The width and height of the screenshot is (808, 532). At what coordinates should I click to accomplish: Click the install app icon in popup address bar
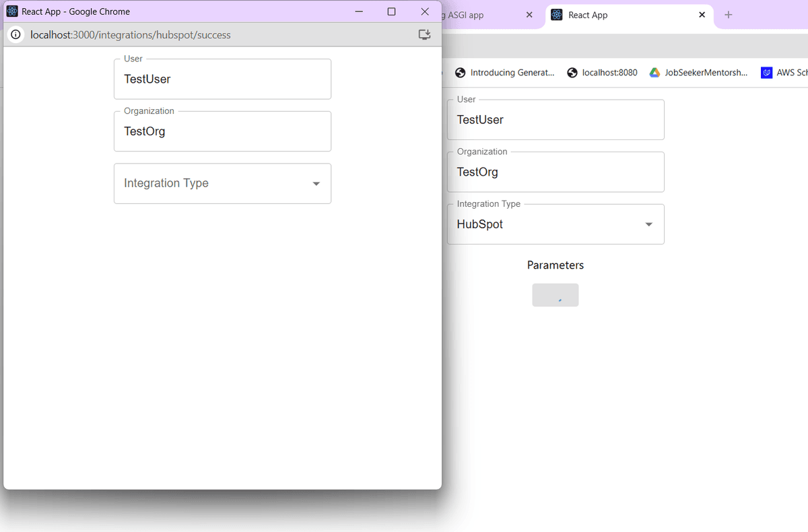(424, 35)
